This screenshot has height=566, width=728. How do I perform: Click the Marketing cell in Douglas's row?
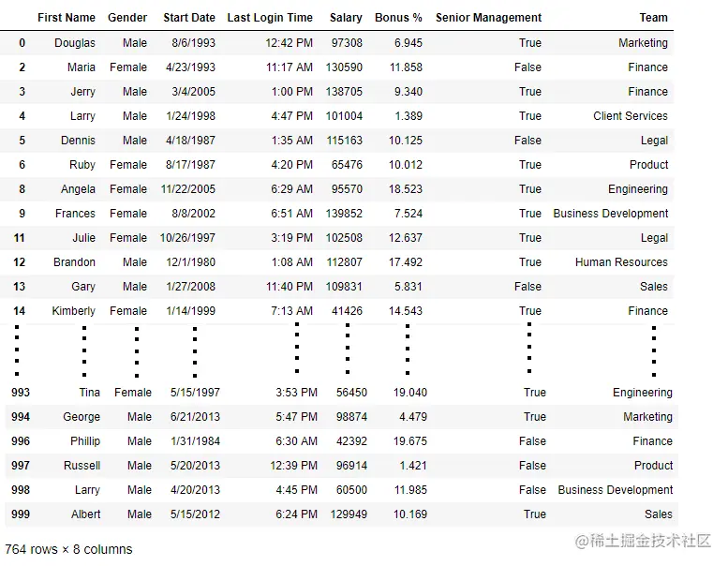[x=643, y=43]
